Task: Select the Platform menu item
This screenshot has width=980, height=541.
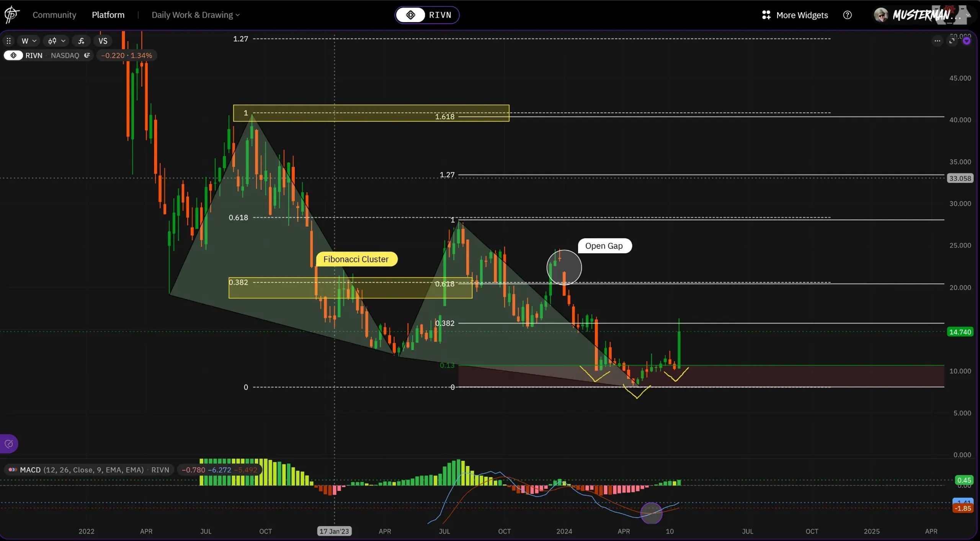Action: [x=108, y=15]
